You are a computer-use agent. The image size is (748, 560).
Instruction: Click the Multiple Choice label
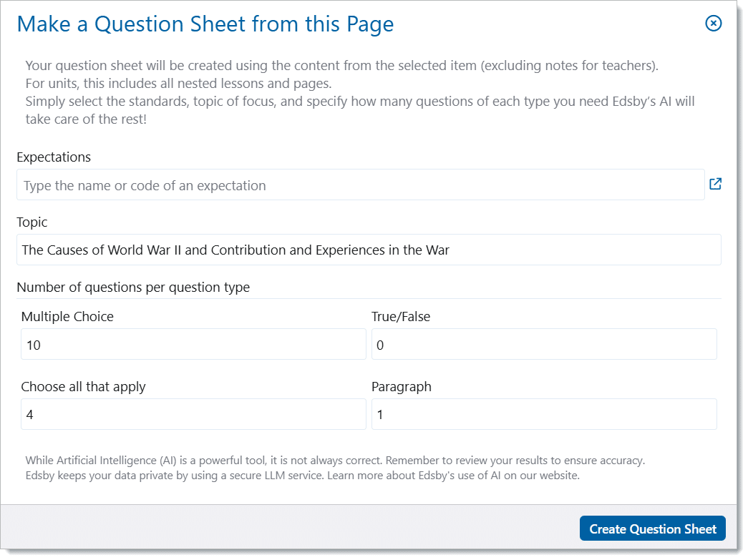pyautogui.click(x=67, y=316)
